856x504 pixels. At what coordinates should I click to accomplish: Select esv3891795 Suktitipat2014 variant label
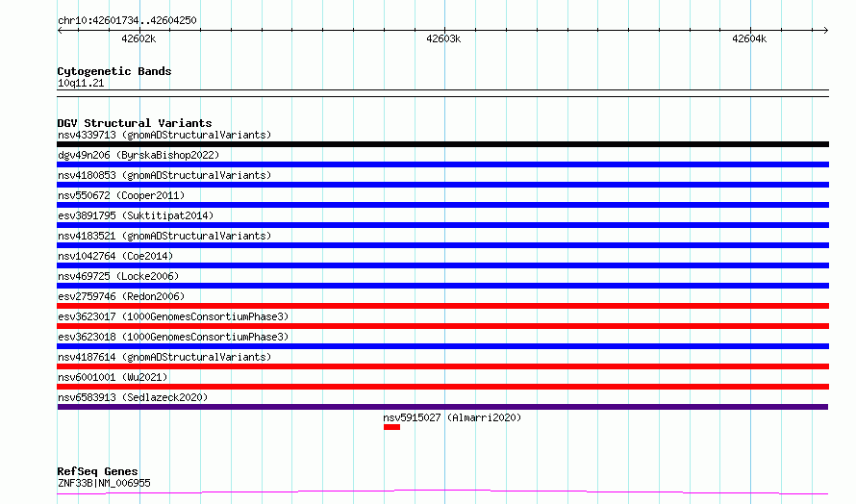click(x=136, y=215)
